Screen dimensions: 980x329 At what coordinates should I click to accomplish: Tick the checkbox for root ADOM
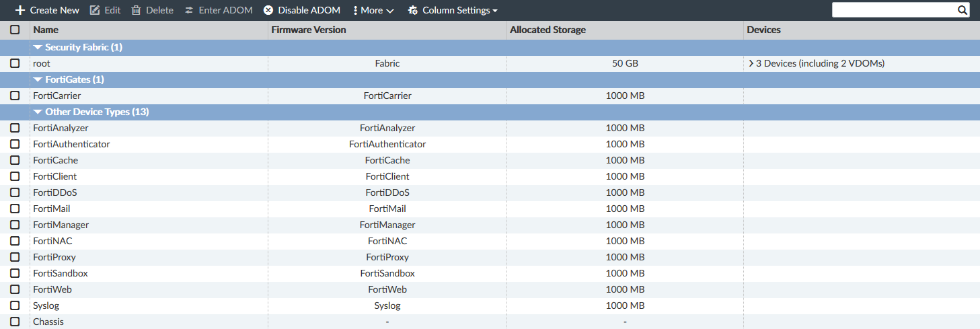click(15, 63)
